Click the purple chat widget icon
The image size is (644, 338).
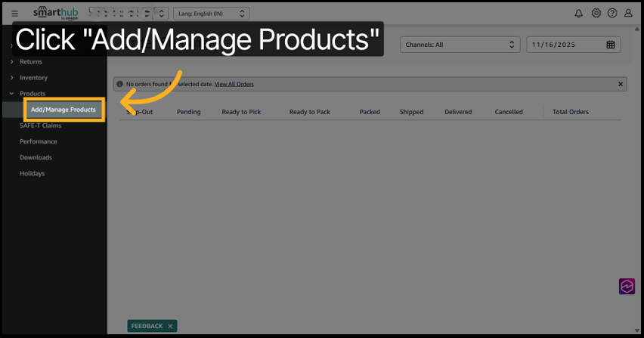pos(627,286)
